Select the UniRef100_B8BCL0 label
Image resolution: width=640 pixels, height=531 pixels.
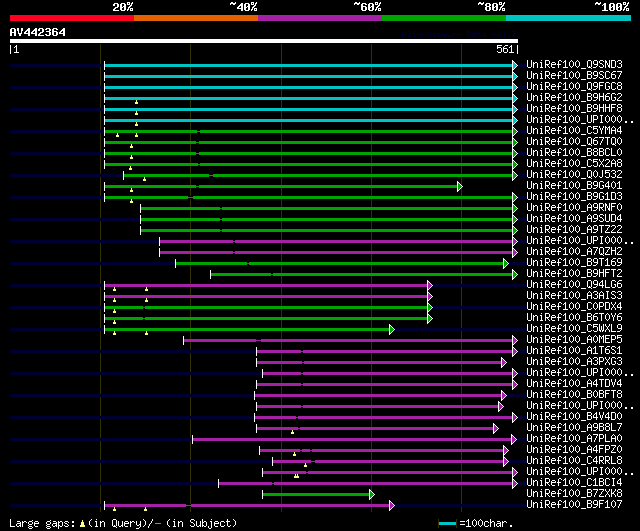(574, 153)
